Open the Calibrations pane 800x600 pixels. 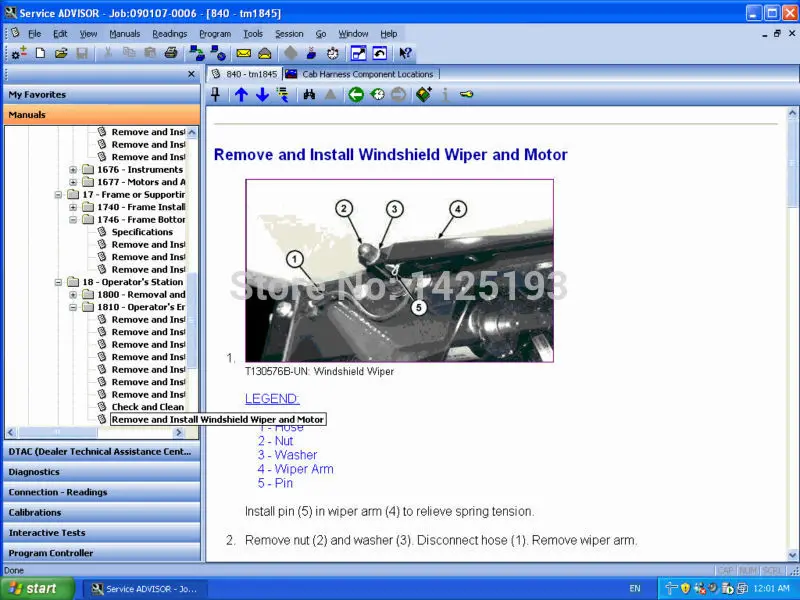(102, 512)
